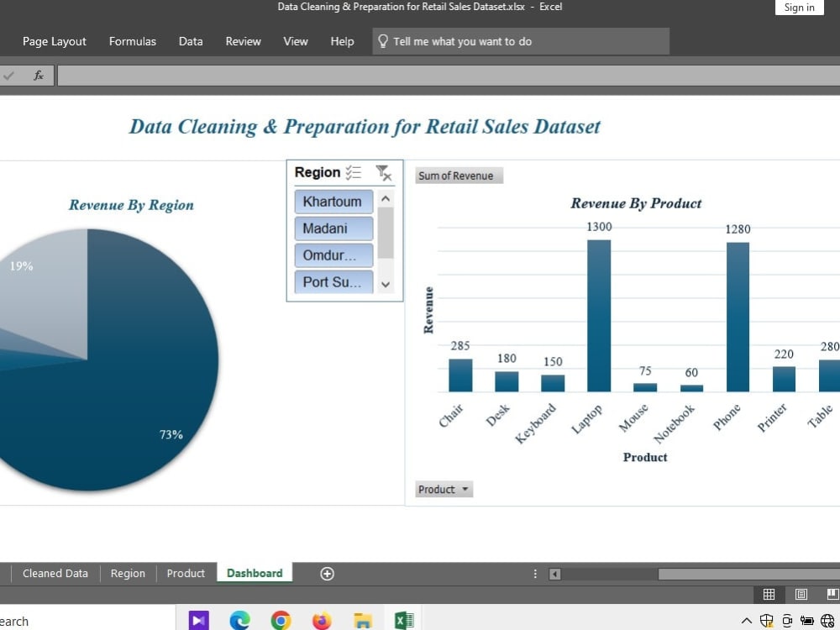Image resolution: width=840 pixels, height=630 pixels.
Task: Click the sheet tab bar split handle dots
Action: tap(534, 574)
